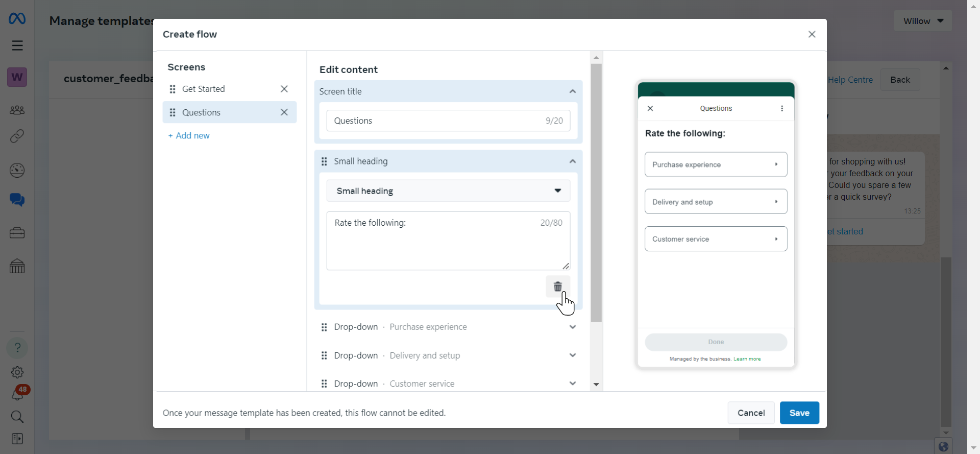Close the Create flow dialog

click(812, 34)
